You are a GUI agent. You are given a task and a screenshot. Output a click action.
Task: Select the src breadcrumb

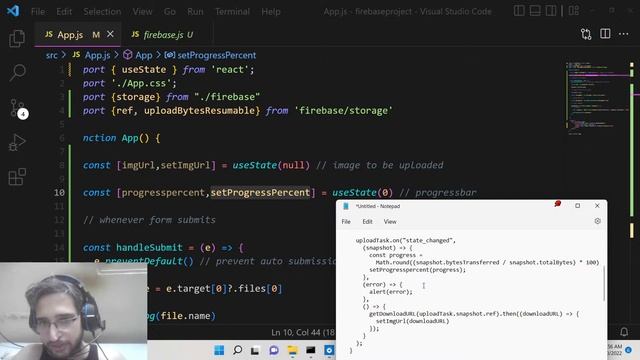click(51, 55)
